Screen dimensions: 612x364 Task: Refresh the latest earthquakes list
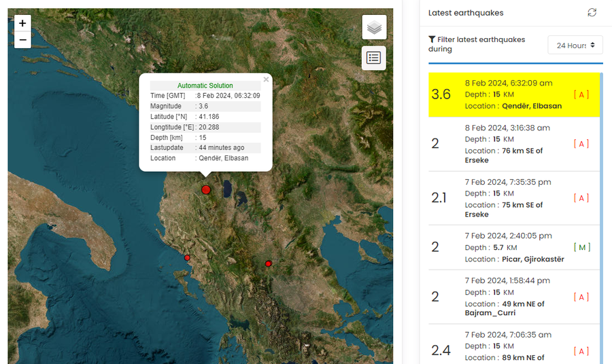click(592, 13)
